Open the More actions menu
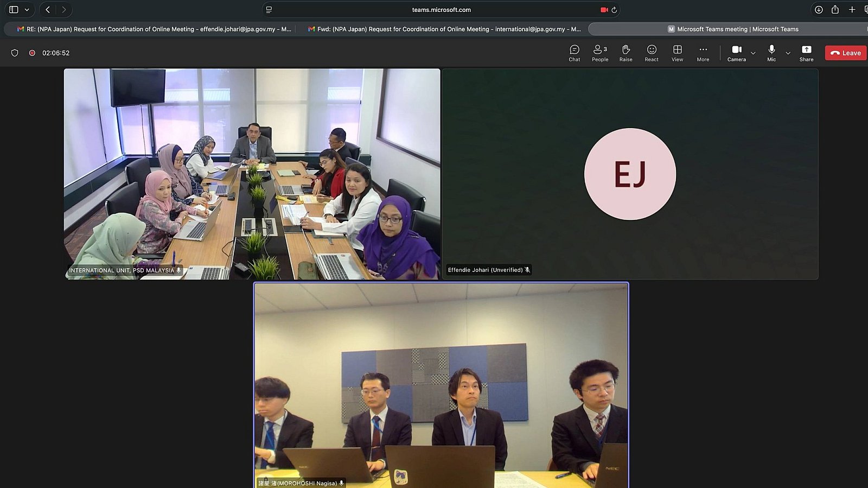The width and height of the screenshot is (868, 488). click(x=703, y=53)
